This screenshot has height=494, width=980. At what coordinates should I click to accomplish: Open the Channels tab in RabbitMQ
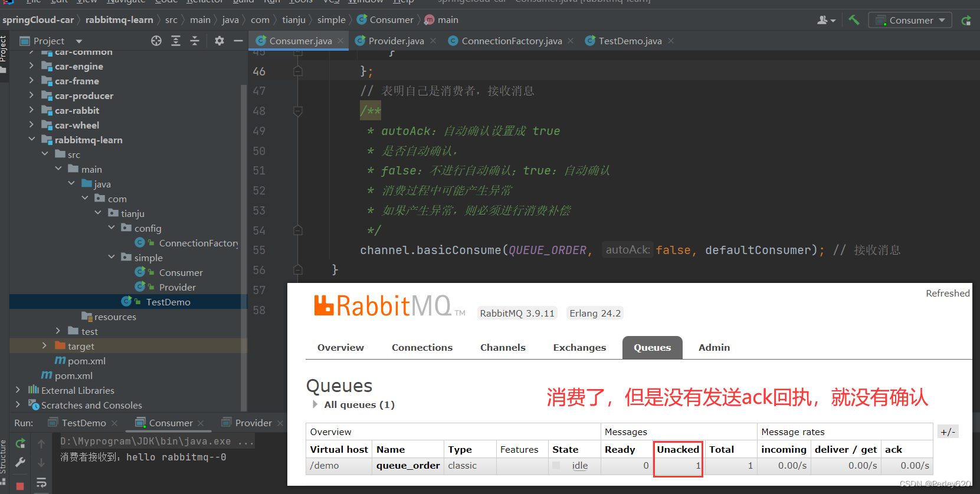click(x=503, y=348)
